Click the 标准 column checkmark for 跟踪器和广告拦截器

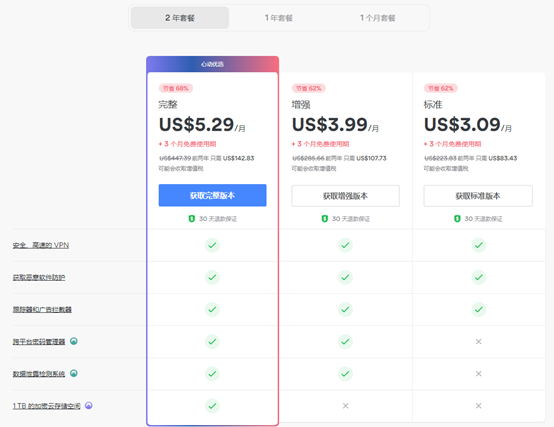pos(478,309)
